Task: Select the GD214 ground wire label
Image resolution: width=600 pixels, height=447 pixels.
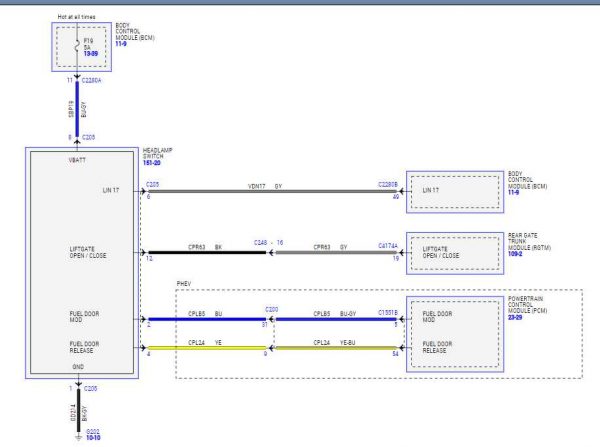Action: point(73,413)
